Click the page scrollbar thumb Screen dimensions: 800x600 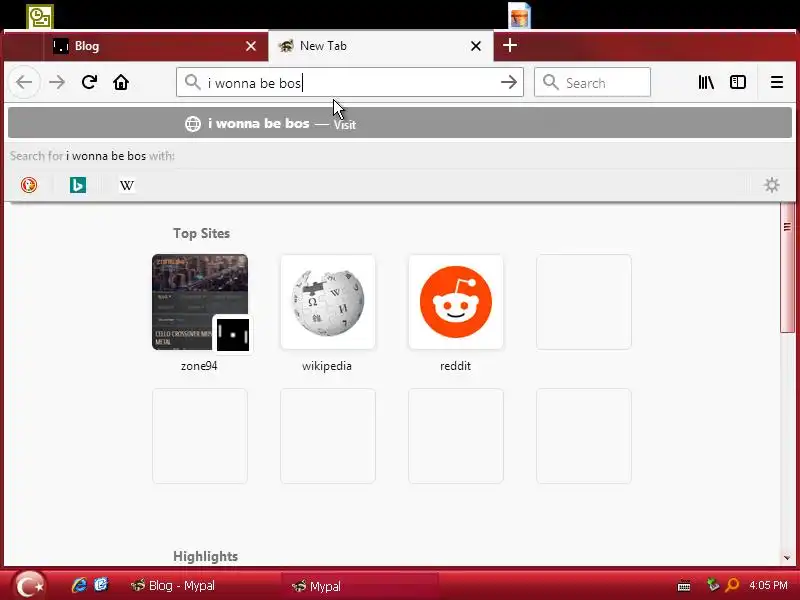coord(787,268)
